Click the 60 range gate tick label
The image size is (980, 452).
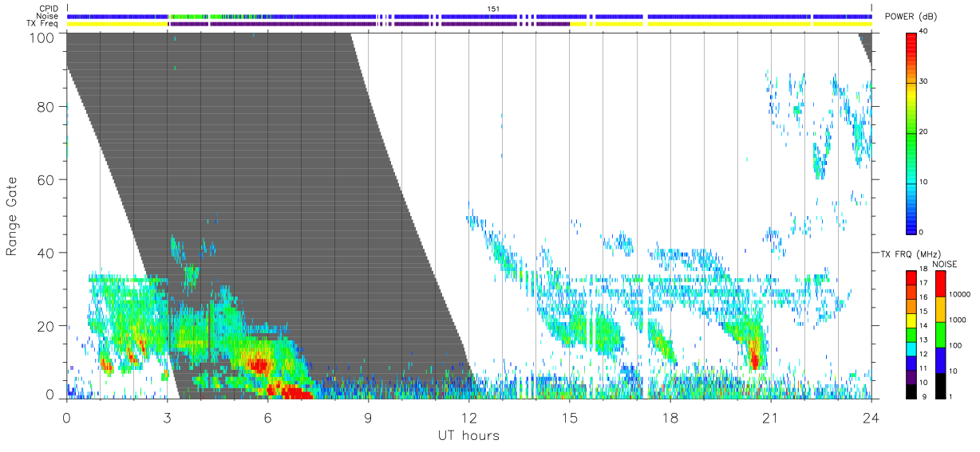[46, 180]
